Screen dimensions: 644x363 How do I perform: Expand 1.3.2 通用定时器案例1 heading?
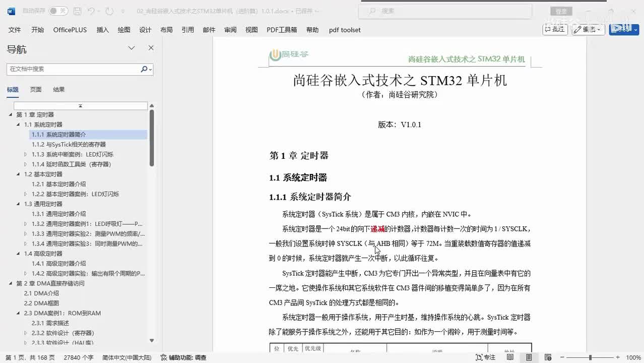[x=26, y=224]
